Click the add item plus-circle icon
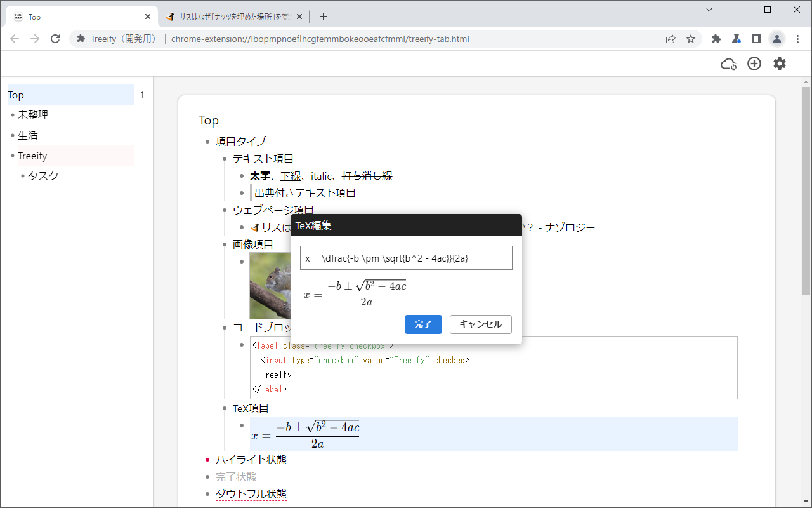 pos(754,63)
